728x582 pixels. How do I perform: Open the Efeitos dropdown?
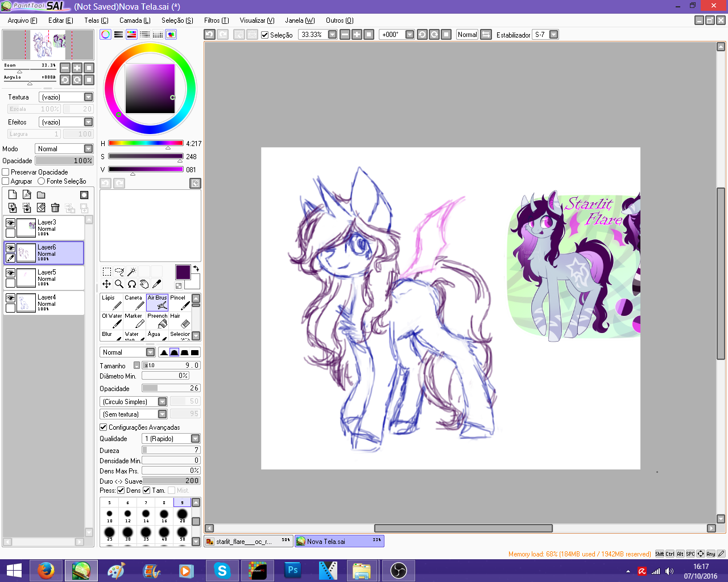[66, 122]
